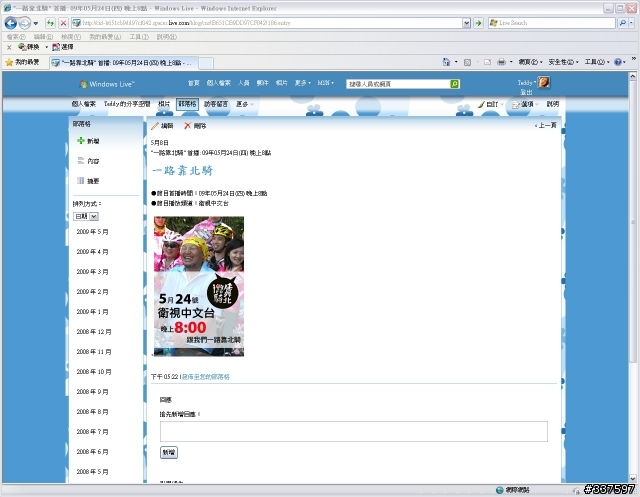The height and width of the screenshot is (497, 640).
Task: Click the browser Forward arrow button
Action: (x=25, y=23)
